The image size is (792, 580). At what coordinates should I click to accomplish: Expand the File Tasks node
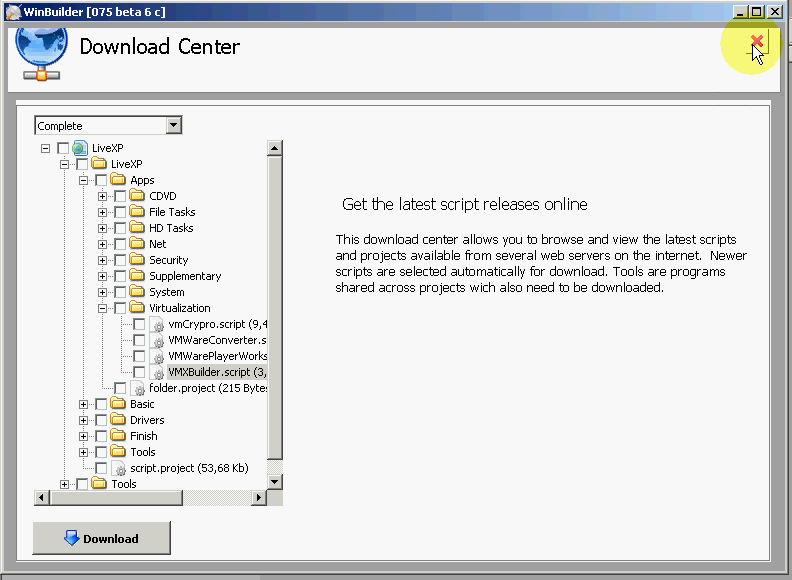[x=103, y=212]
